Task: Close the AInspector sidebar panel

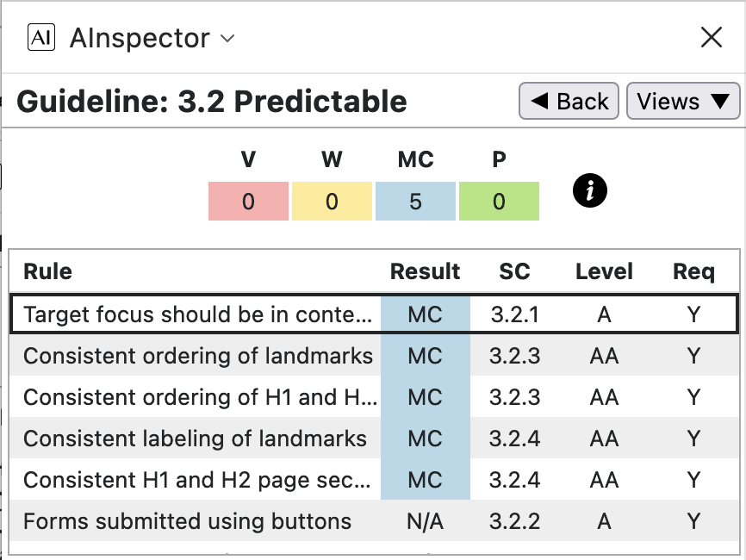Action: click(711, 37)
